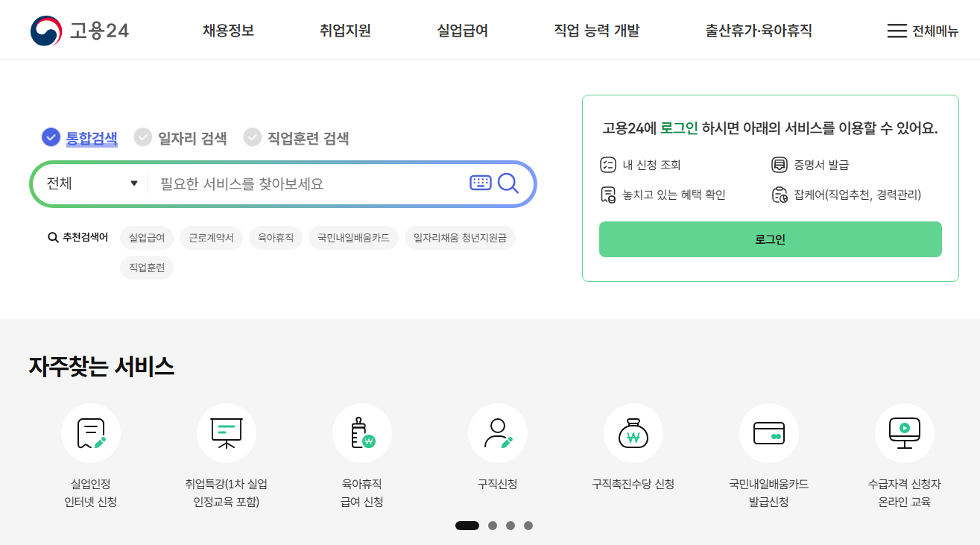Expand the 전체 search category dropdown
The width and height of the screenshot is (980, 545).
(x=92, y=183)
